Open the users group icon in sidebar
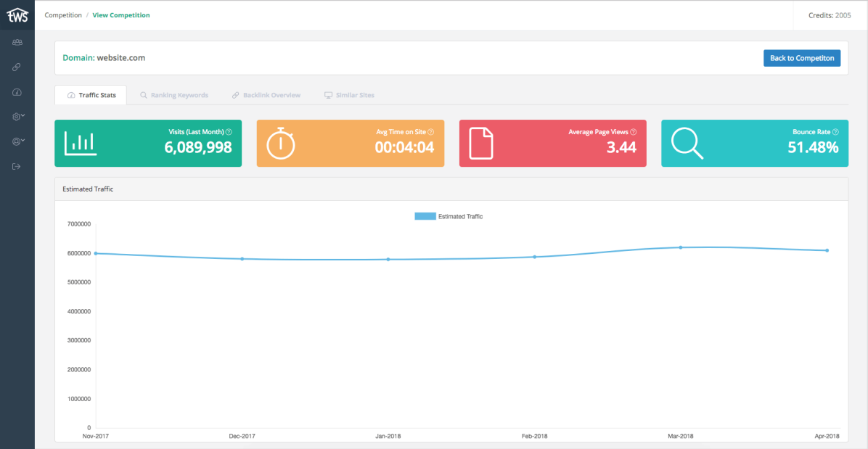868x449 pixels. tap(17, 43)
